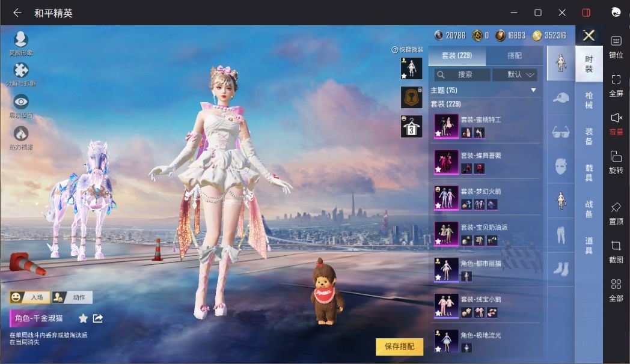
Task: Expand the 主题 (75) section triangle
Action: [x=533, y=90]
